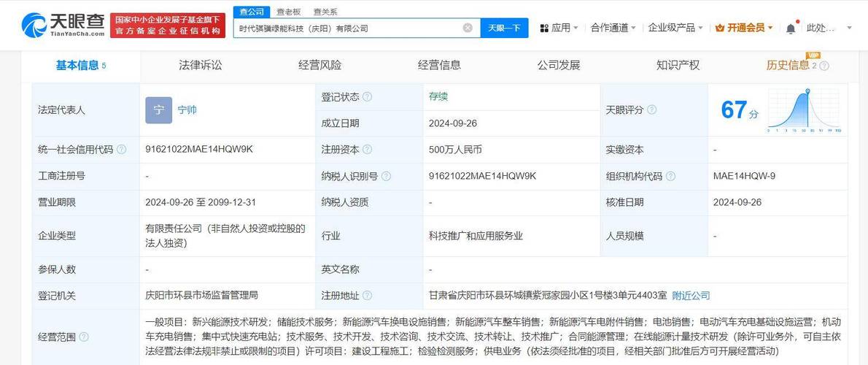Screen dimensions: 868x365
Task: Select the 查公司 search tab
Action: click(252, 12)
